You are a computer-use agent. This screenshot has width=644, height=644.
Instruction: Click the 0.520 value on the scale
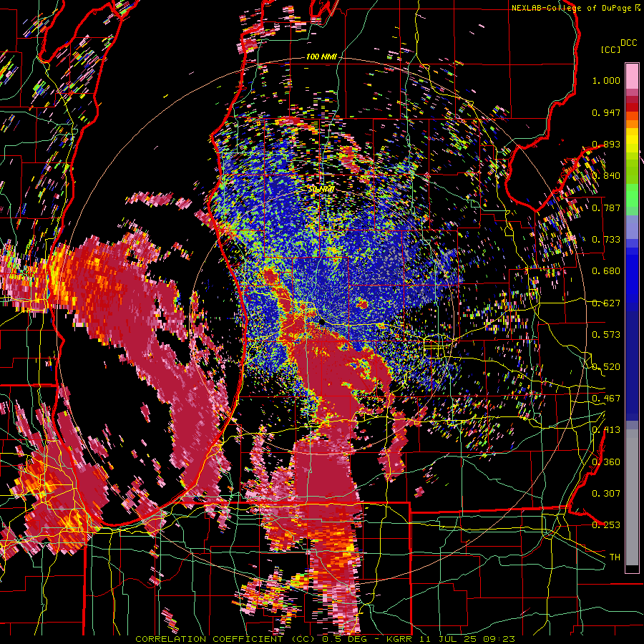pyautogui.click(x=606, y=367)
